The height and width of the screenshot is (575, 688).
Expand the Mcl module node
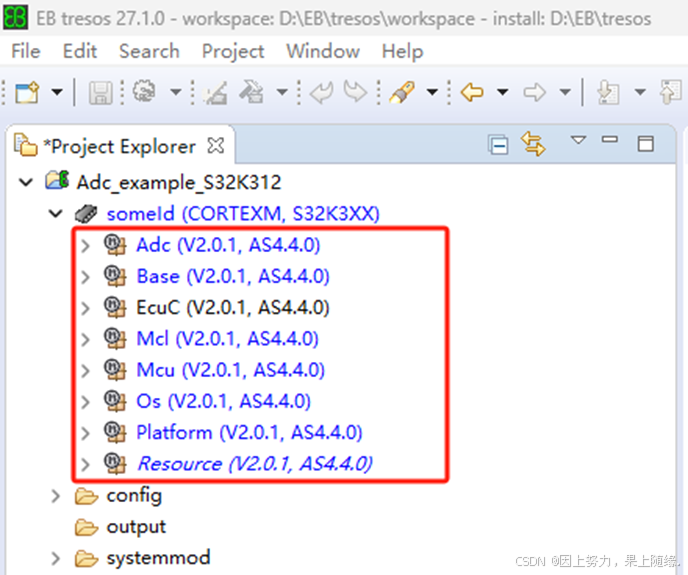point(86,339)
